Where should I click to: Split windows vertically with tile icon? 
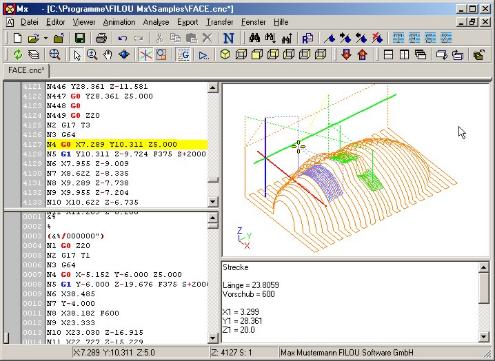pyautogui.click(x=404, y=54)
